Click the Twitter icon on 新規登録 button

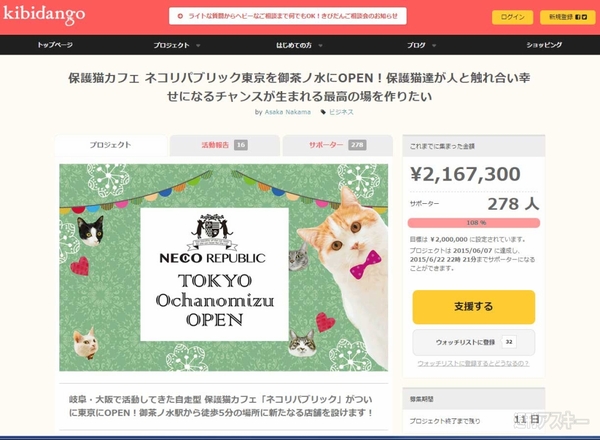coord(584,17)
